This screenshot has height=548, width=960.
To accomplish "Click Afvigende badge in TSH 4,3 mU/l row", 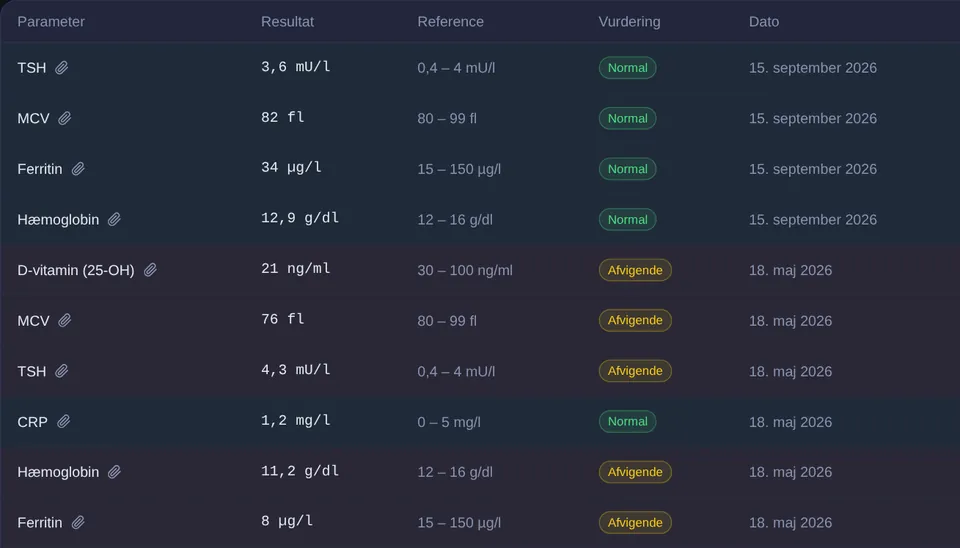I will (635, 371).
